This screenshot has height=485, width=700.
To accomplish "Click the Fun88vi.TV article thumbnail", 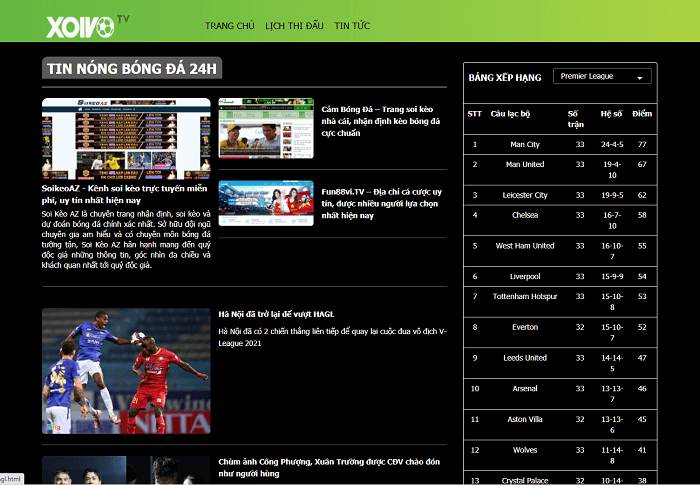I will click(265, 203).
